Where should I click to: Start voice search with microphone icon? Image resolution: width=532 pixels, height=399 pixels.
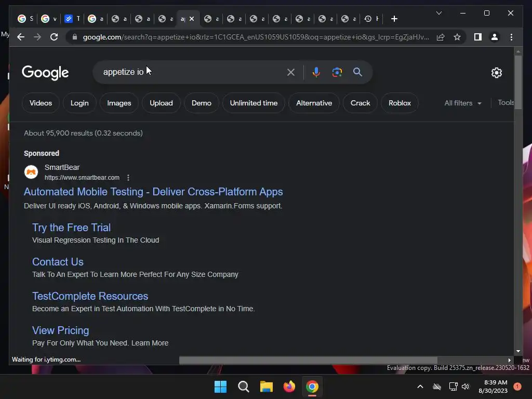point(316,72)
